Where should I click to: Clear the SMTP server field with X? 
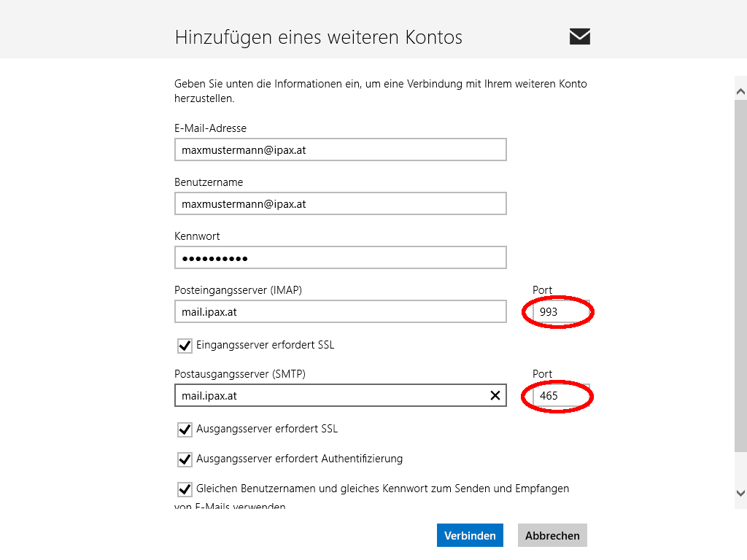coord(495,396)
